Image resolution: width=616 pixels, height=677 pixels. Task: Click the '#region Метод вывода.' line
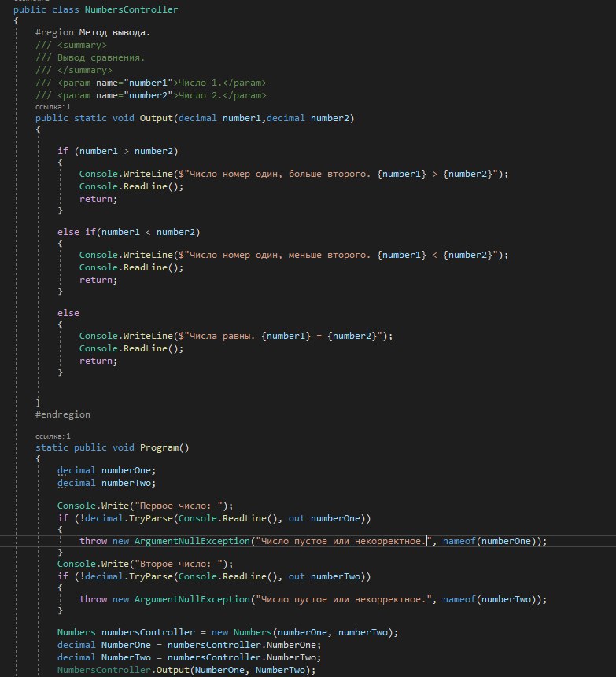[x=93, y=32]
